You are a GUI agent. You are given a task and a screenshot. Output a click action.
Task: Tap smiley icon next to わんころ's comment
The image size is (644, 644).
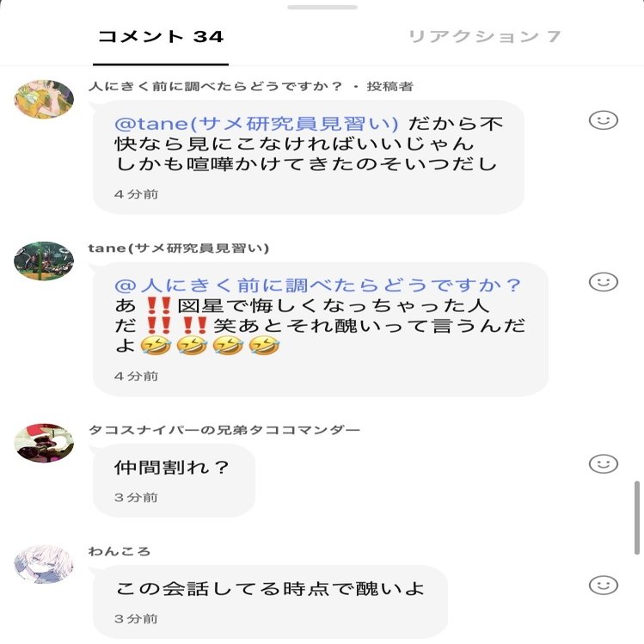point(603,586)
